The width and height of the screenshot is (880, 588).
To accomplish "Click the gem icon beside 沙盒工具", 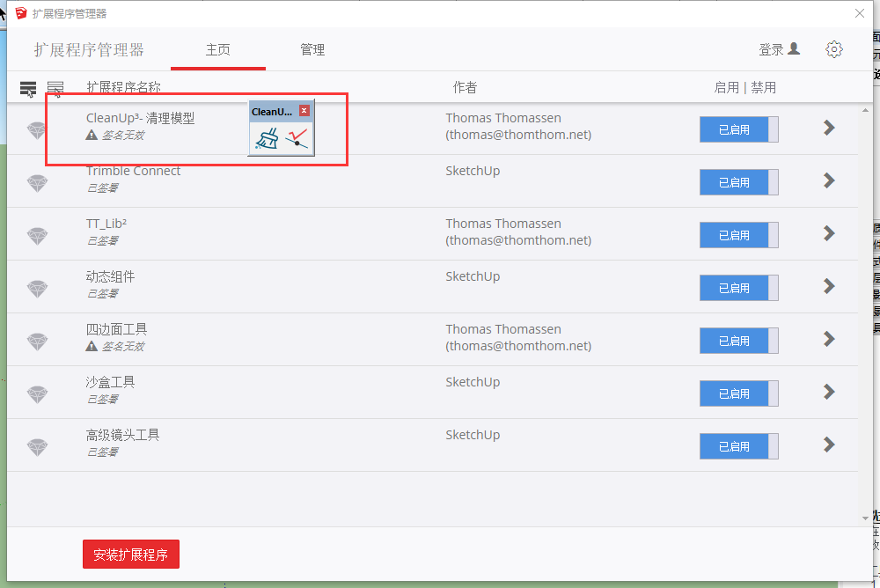I will click(37, 395).
